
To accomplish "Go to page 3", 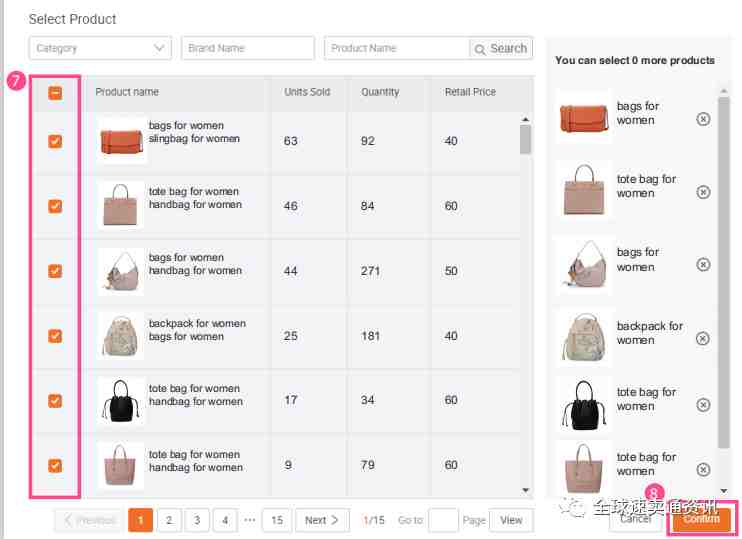I will click(x=197, y=520).
